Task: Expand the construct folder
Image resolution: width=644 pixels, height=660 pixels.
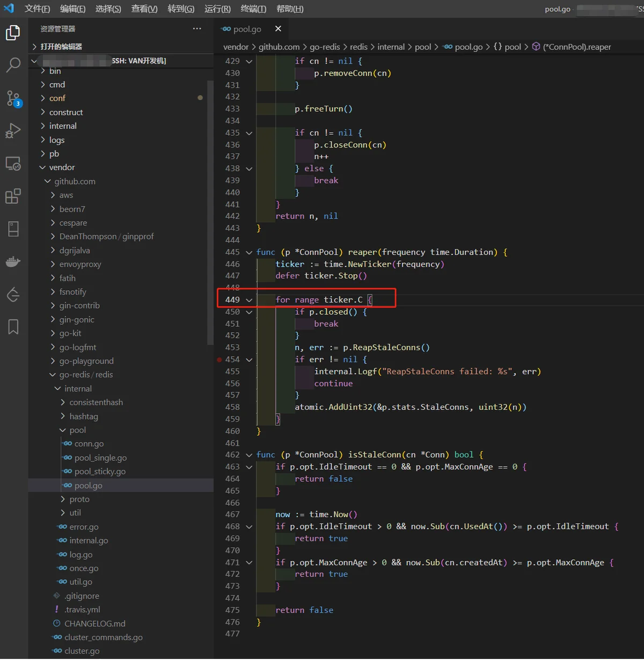Action: pos(121,112)
